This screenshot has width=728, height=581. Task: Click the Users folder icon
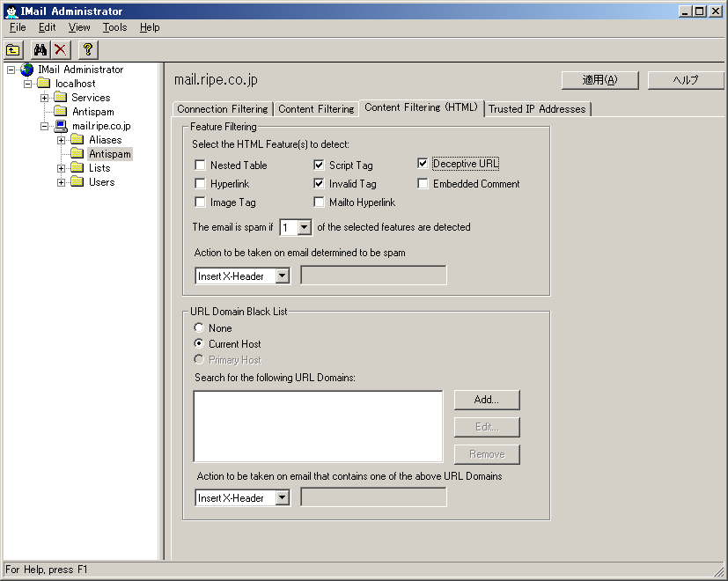[x=77, y=182]
